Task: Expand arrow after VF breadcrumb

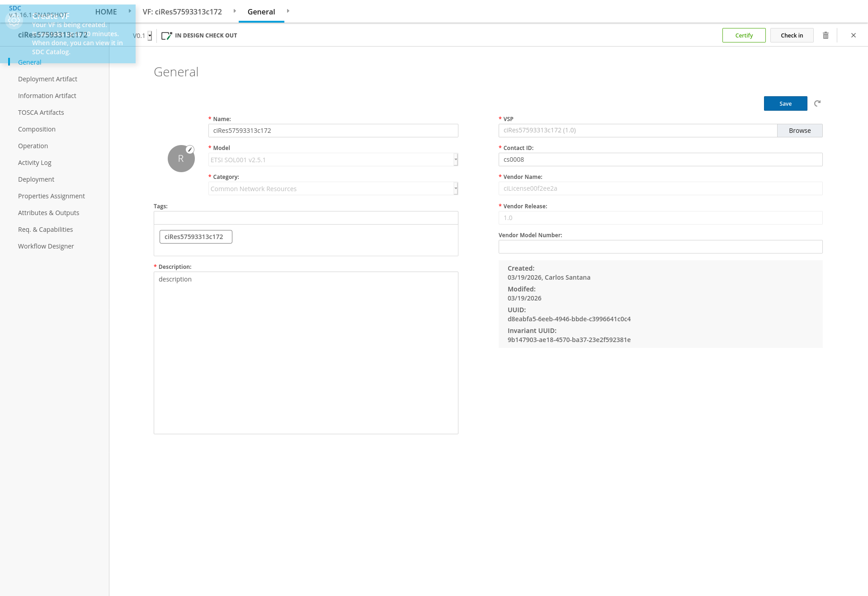Action: click(235, 11)
